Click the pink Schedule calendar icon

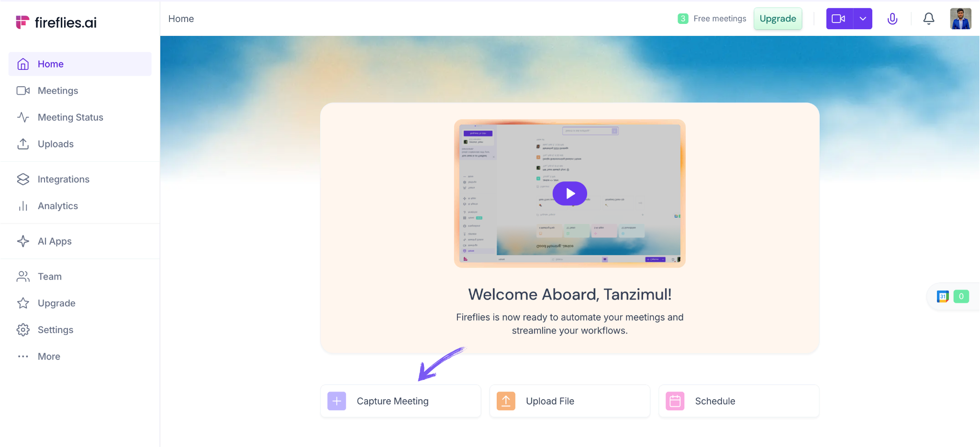pos(675,401)
